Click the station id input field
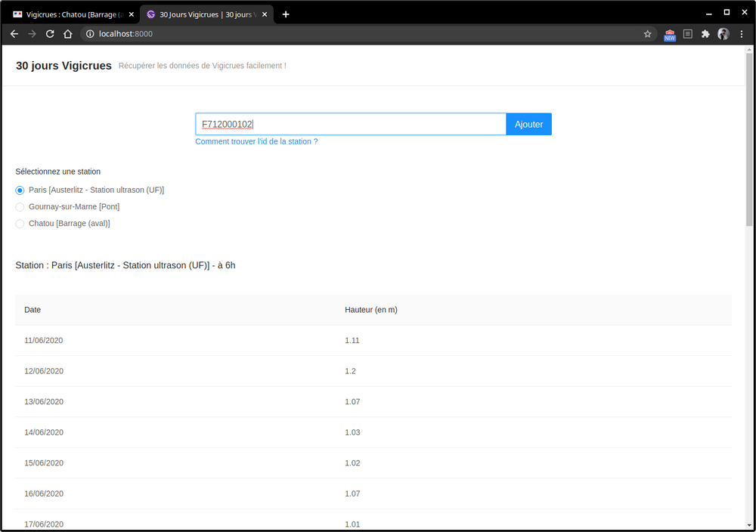 351,125
